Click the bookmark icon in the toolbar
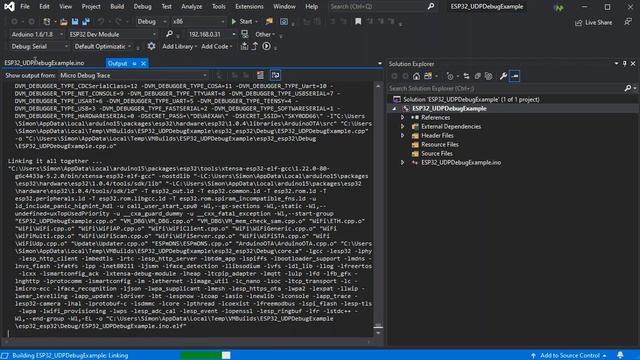This screenshot has width=640, height=360. (358, 21)
